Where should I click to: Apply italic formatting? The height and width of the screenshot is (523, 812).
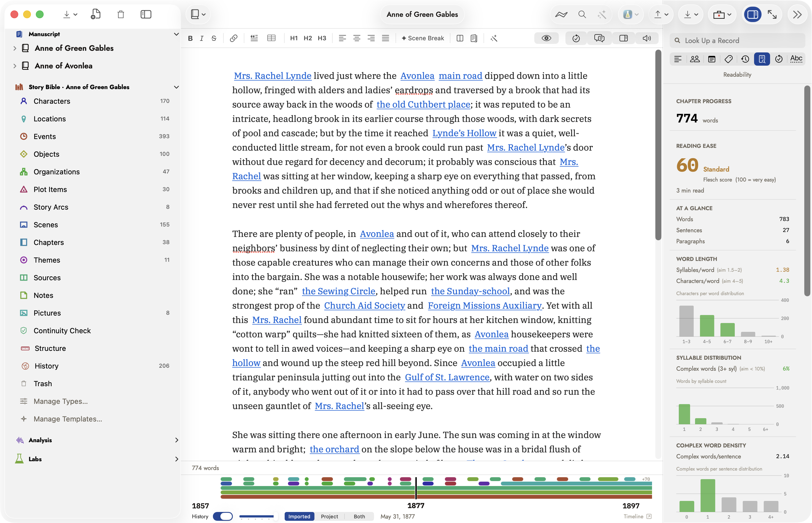pos(202,38)
